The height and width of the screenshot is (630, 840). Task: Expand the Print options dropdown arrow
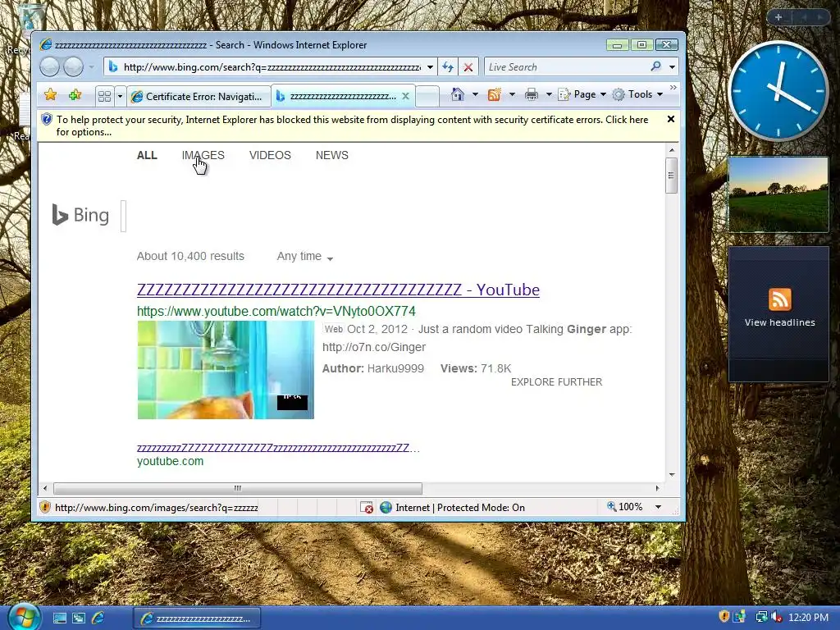(549, 94)
